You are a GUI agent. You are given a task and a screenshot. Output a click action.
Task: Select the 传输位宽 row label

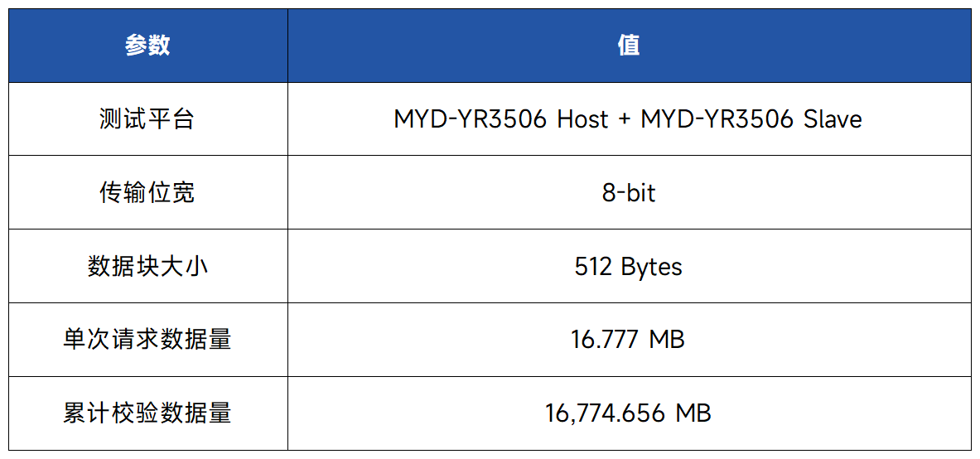click(147, 193)
